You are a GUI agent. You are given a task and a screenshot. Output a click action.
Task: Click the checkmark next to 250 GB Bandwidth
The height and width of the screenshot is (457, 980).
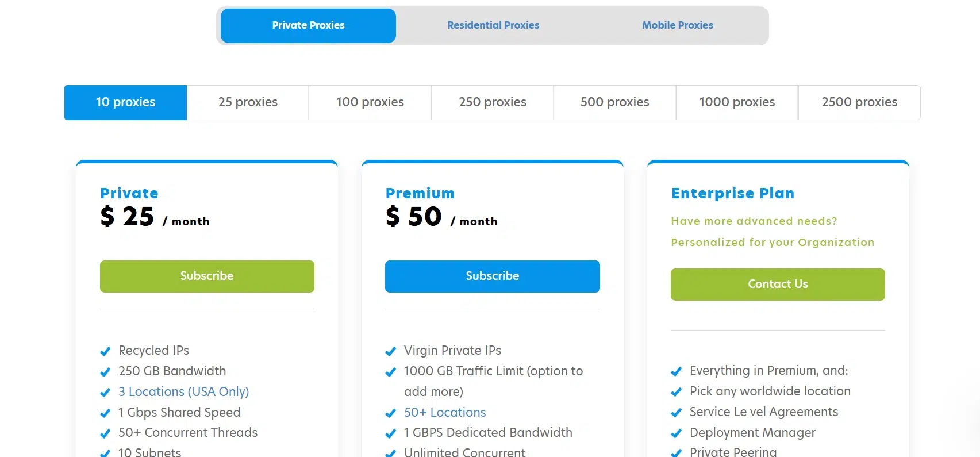[x=105, y=372]
